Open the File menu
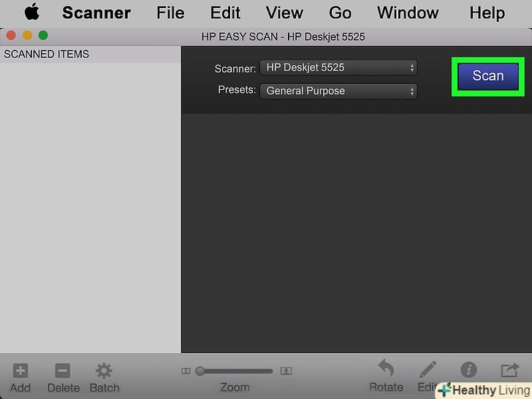The image size is (532, 399). (170, 13)
